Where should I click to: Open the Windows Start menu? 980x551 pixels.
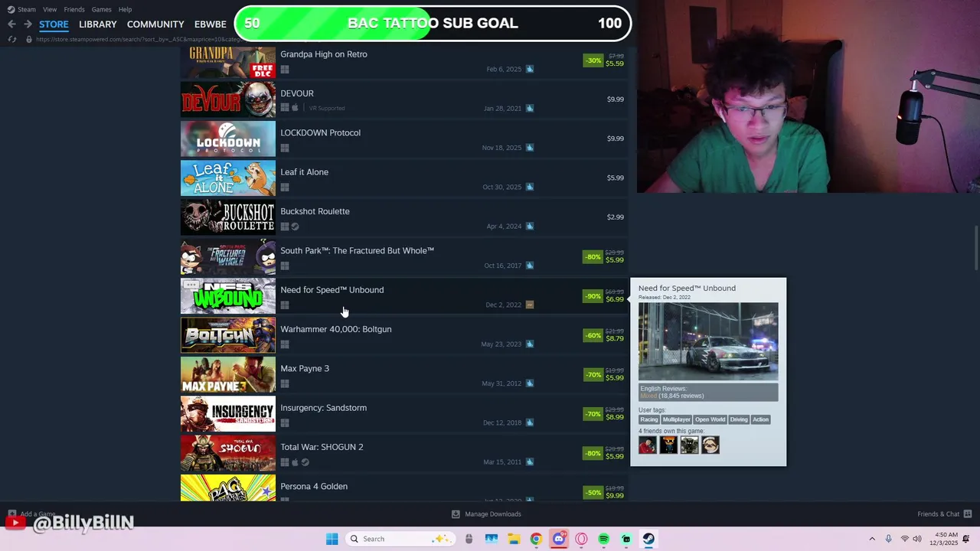(332, 539)
